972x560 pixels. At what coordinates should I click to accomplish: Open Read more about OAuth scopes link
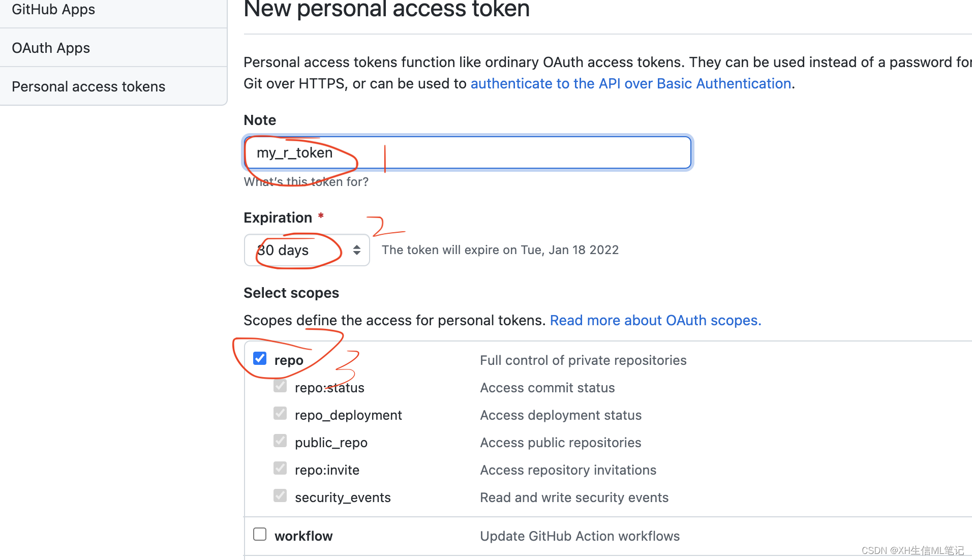656,320
